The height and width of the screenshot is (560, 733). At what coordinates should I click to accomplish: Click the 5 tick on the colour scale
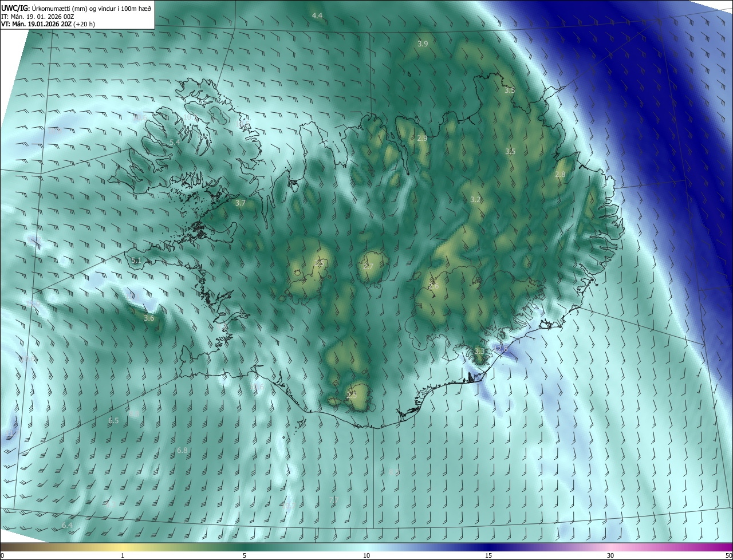(x=245, y=555)
